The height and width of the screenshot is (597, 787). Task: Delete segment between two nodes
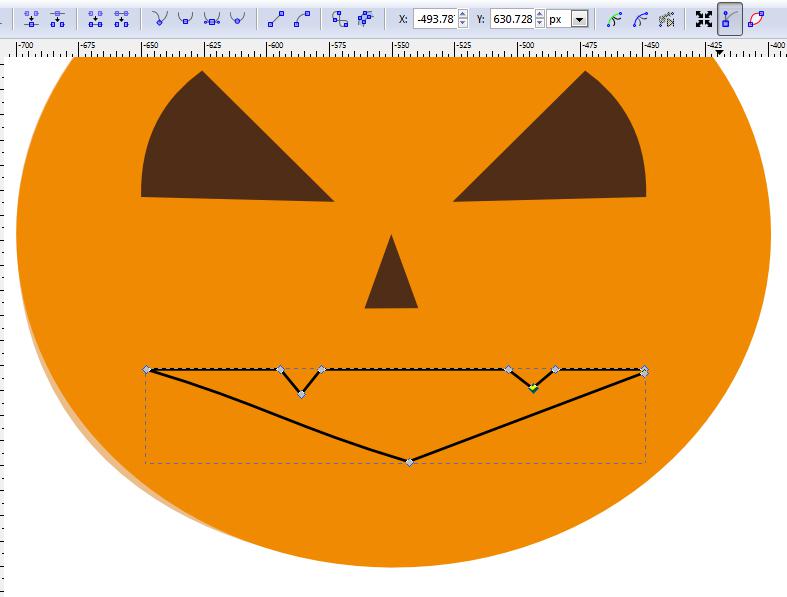point(122,18)
